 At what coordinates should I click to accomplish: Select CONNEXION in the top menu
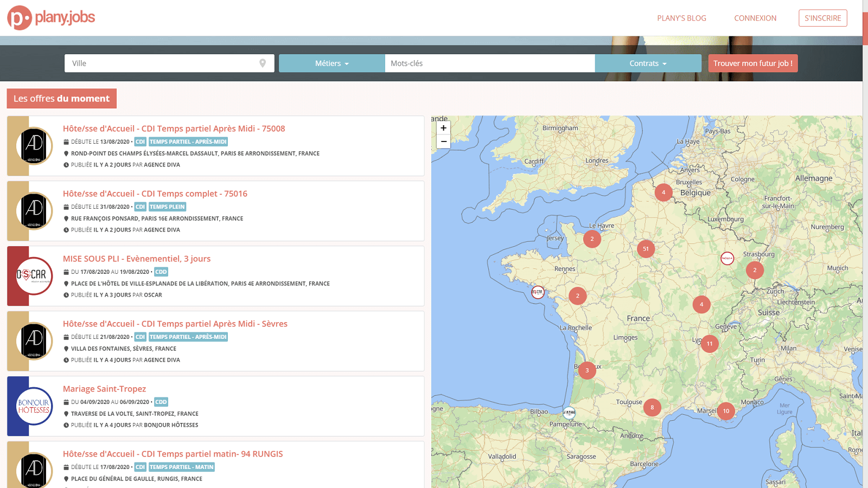coord(755,18)
